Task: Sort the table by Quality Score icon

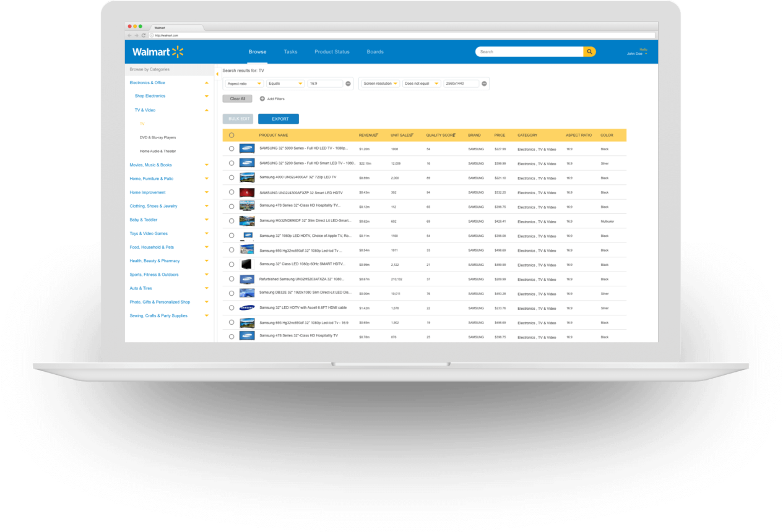Action: [455, 134]
